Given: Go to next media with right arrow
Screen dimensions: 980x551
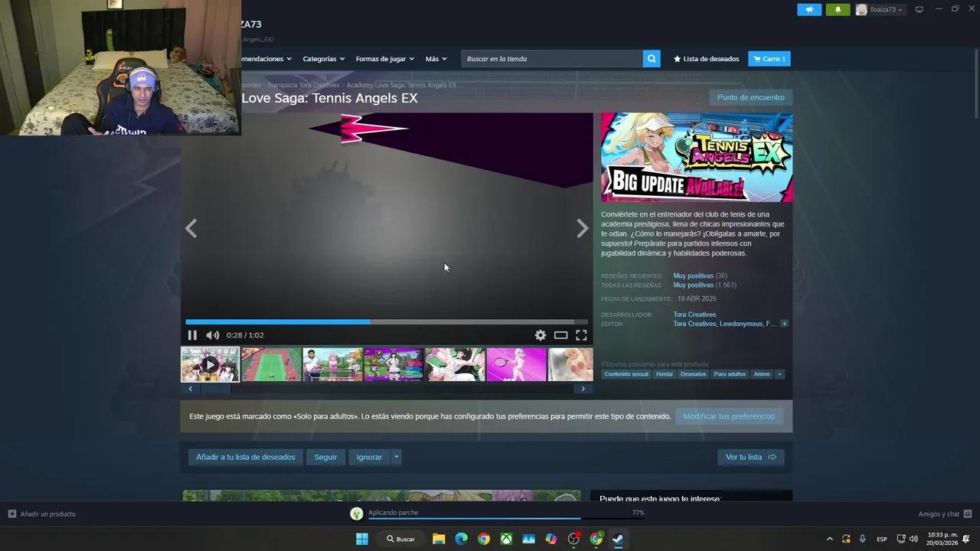Looking at the screenshot, I should pyautogui.click(x=583, y=228).
